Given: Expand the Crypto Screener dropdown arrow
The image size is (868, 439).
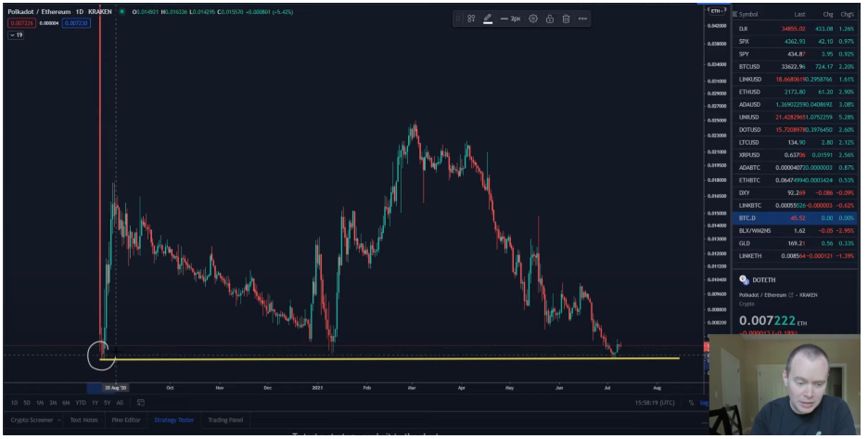Looking at the screenshot, I should [58, 420].
